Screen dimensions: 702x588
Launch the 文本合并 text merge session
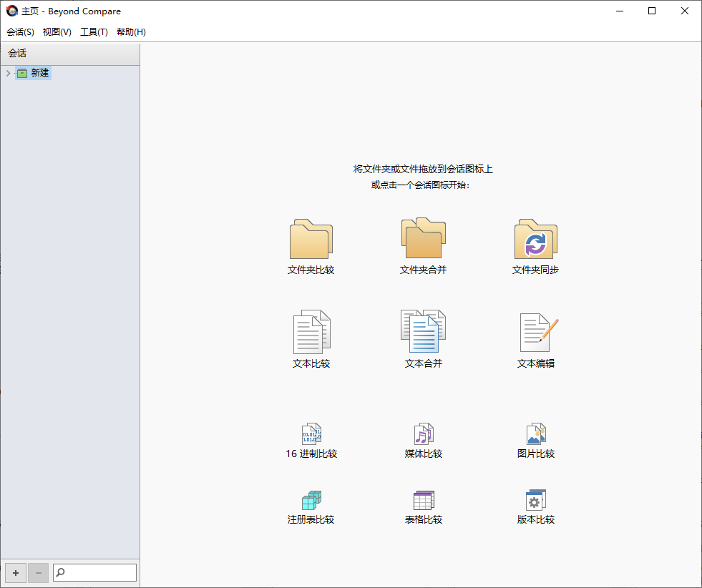click(423, 332)
